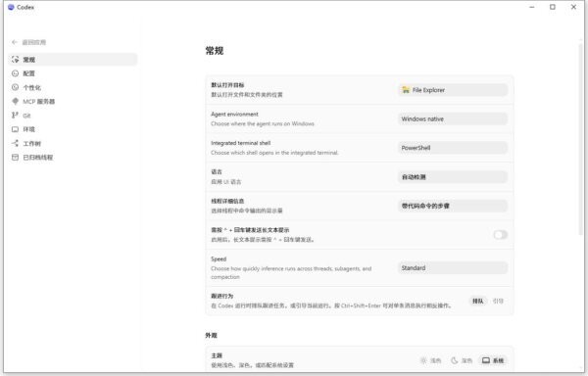Click the back arrow beside 返回应用
588x376 pixels.
pos(15,42)
